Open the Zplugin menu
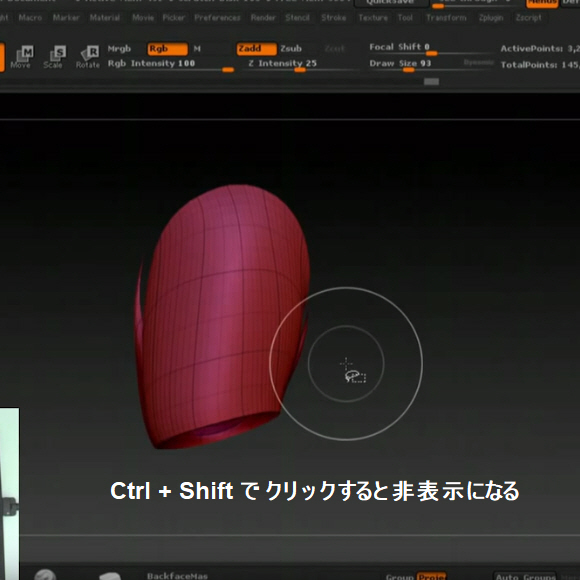Screen dimensions: 580x580 point(491,17)
